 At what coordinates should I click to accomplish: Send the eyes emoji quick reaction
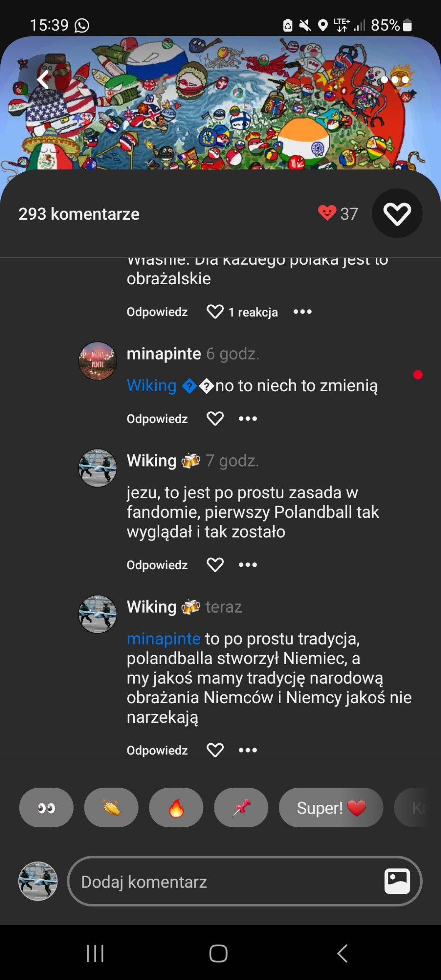pyautogui.click(x=46, y=808)
